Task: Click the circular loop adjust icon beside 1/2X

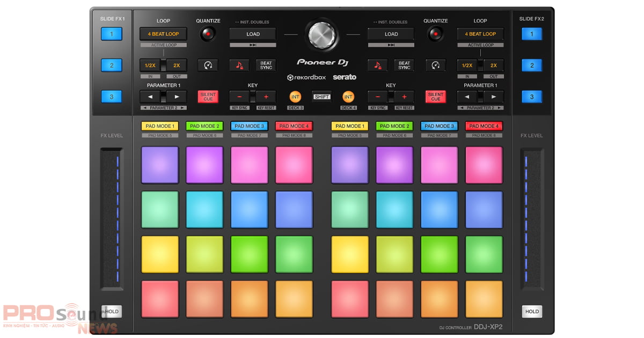Action: click(x=208, y=64)
